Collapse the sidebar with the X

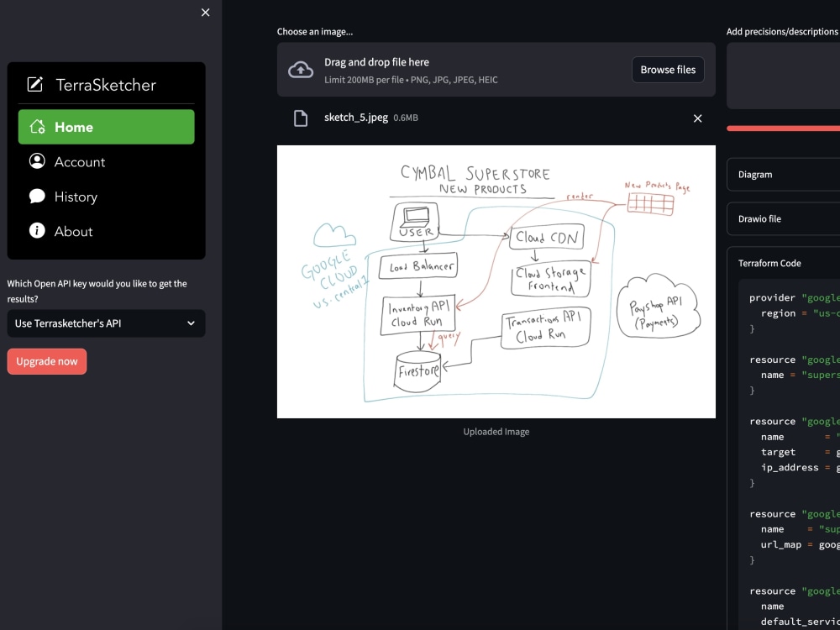(204, 12)
